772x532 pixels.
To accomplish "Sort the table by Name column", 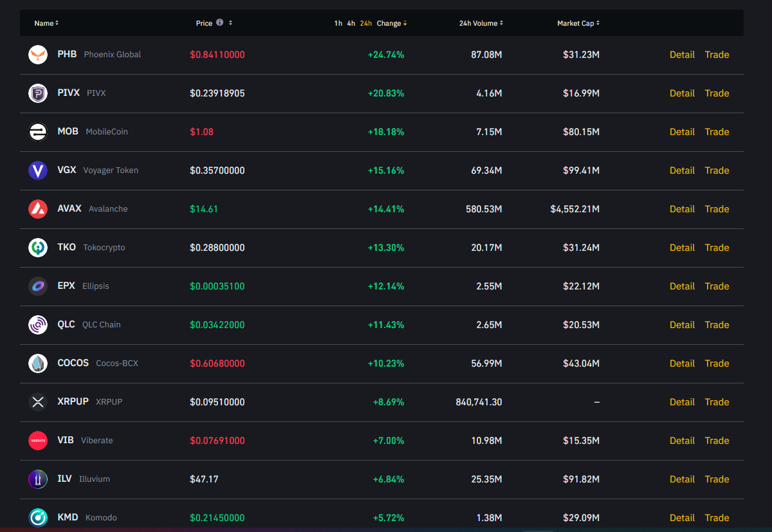I will coord(46,23).
